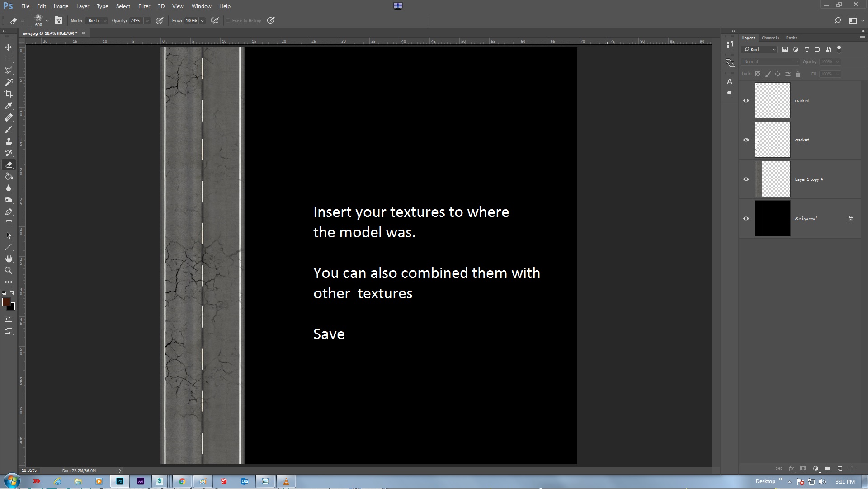Click the foreground color swatch

[x=6, y=301]
